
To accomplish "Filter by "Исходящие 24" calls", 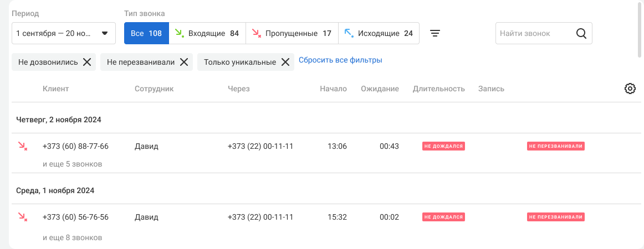I will 379,33.
